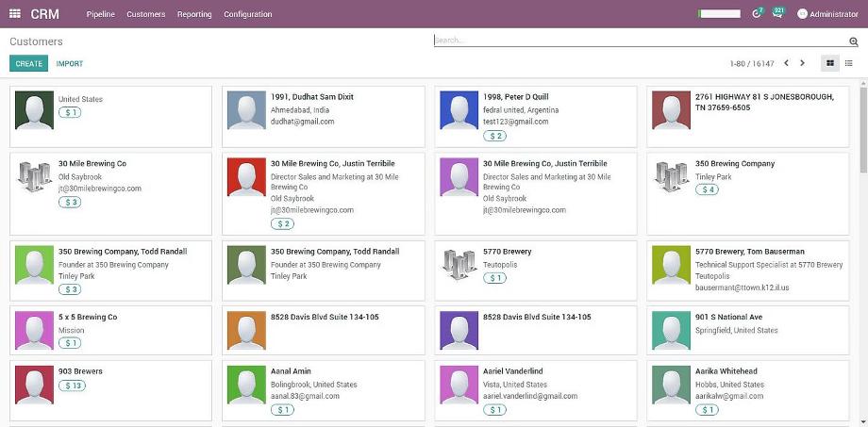Screen dimensions: 868x427
Task: Click 5770 Brewery, Tom Bauserman name
Action: [750, 252]
